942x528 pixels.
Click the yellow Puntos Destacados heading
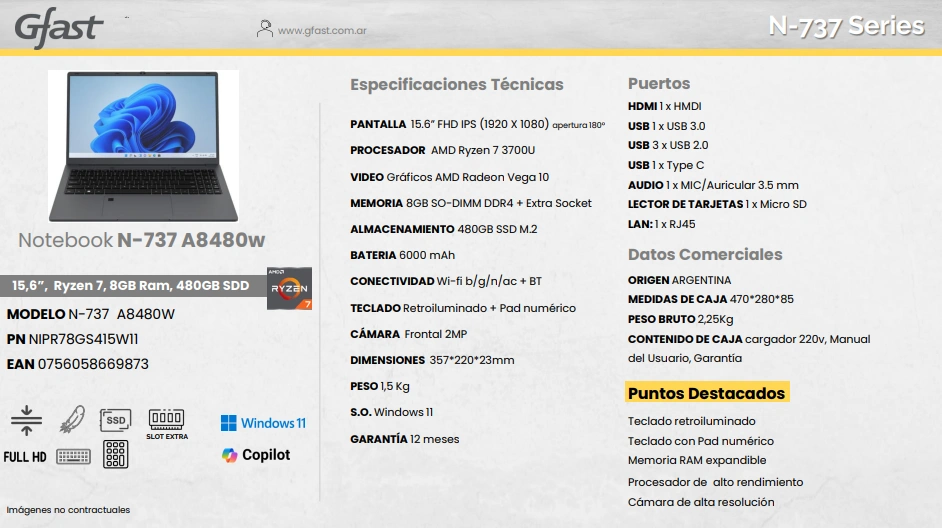707,393
